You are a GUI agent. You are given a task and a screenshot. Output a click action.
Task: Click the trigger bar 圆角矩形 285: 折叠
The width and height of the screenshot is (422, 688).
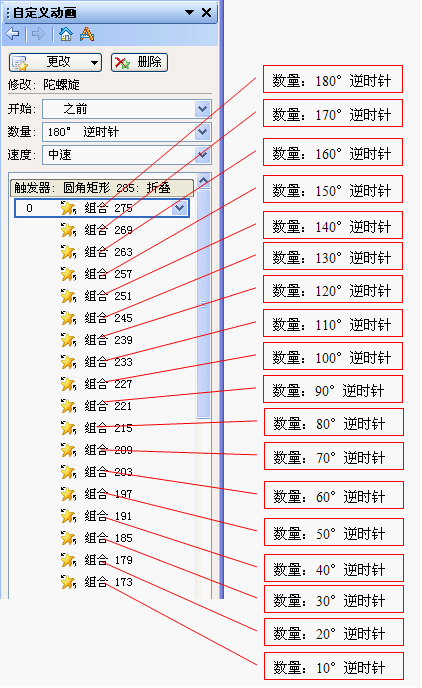(102, 188)
